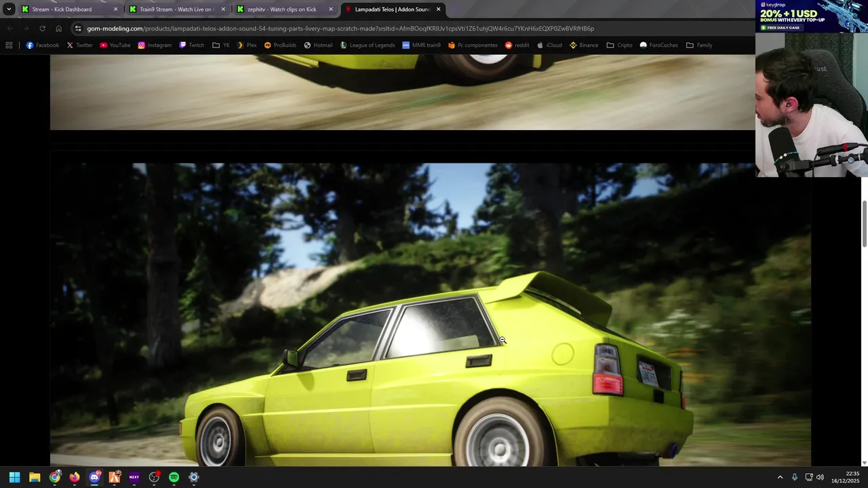The width and height of the screenshot is (868, 488).
Task: Click the keydrop 20% bonus banner
Action: click(x=812, y=16)
